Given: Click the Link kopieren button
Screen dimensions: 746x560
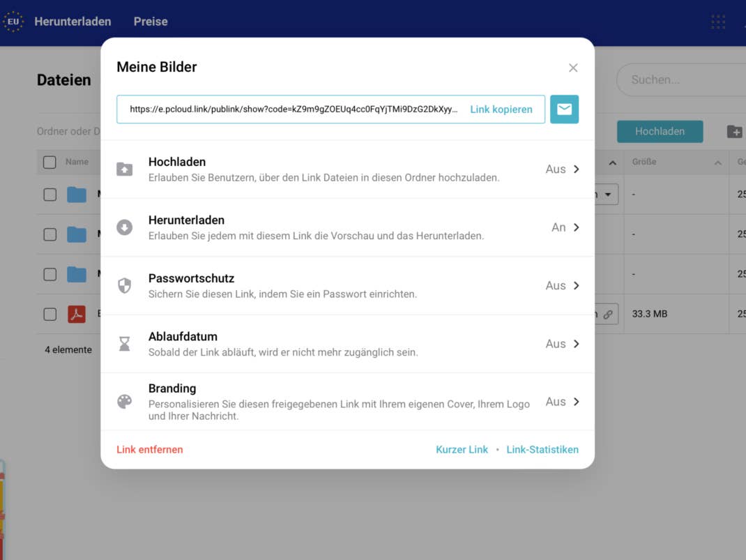Looking at the screenshot, I should click(501, 109).
